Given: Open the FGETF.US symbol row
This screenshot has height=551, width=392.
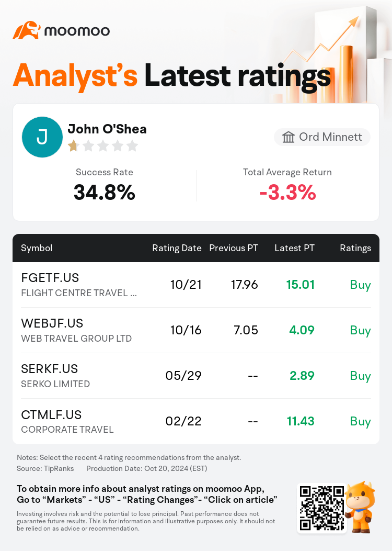Looking at the screenshot, I should (196, 285).
